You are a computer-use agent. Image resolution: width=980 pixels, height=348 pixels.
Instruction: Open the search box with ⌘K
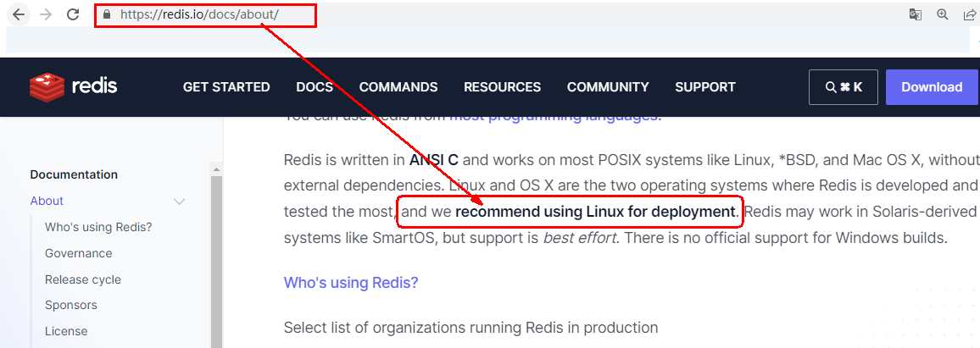843,87
